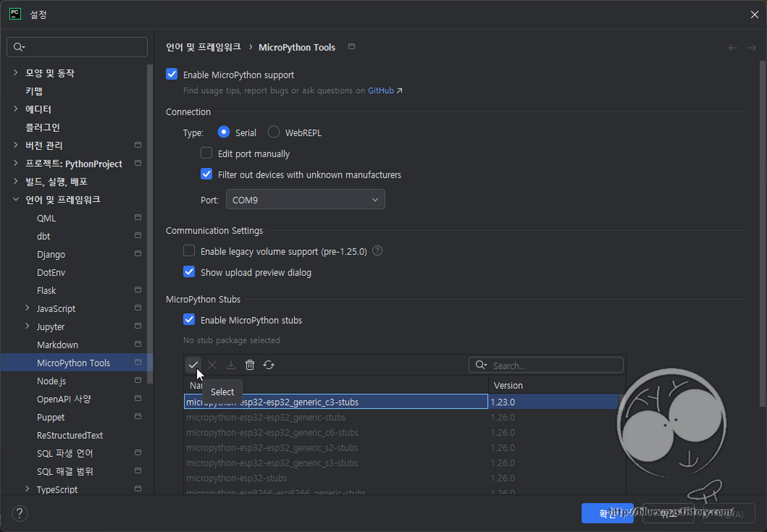Image resolution: width=767 pixels, height=532 pixels.
Task: Click the project-level icon beside Django row
Action: [x=138, y=254]
